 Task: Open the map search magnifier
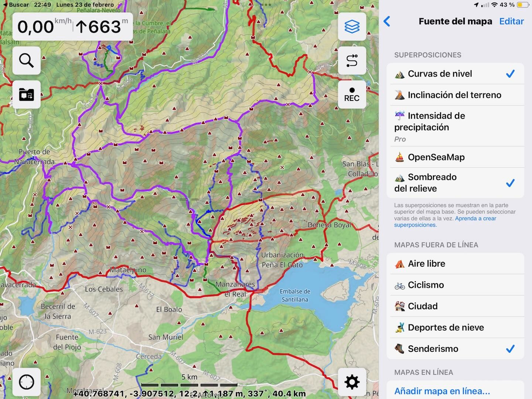click(27, 61)
